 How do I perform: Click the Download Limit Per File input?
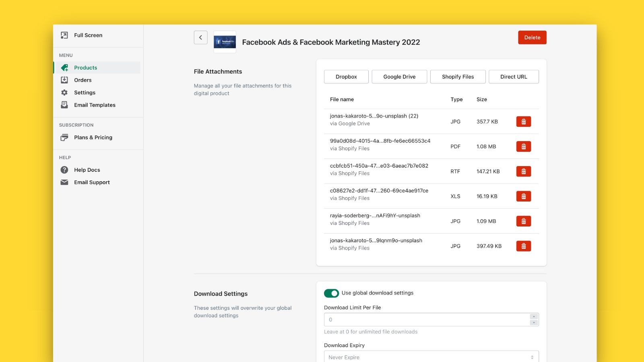point(427,320)
